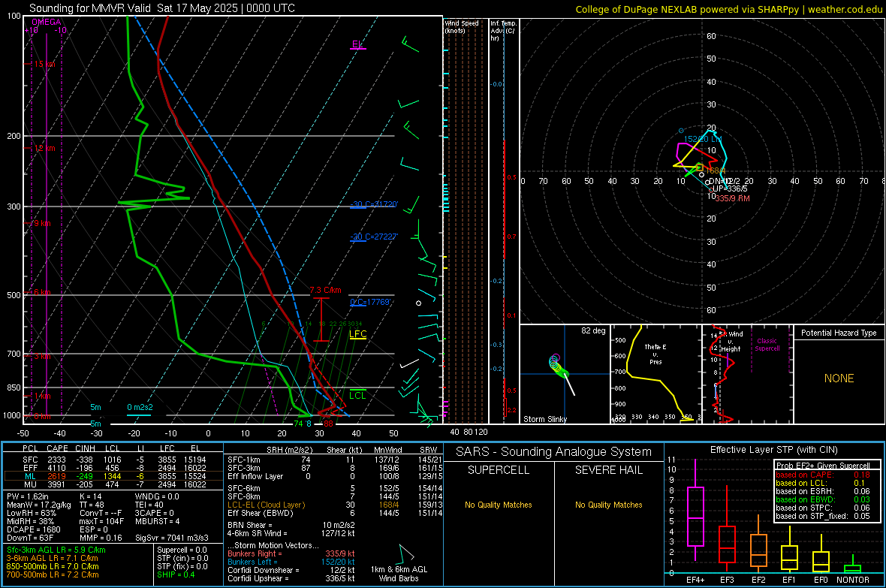Click the -20 C=27227' height label

click(x=374, y=237)
